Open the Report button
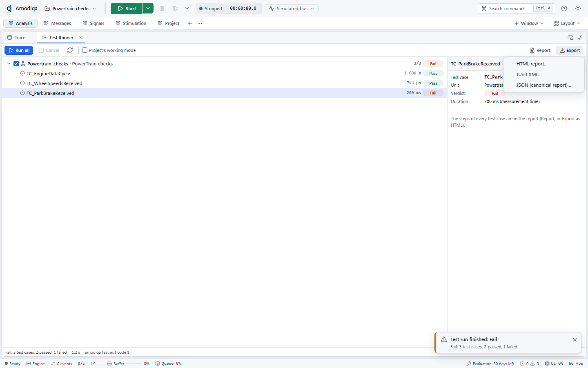This screenshot has width=588, height=368. coord(540,50)
